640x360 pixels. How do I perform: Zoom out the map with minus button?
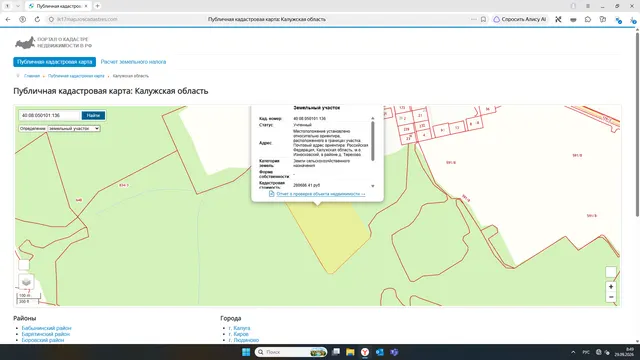coord(611,297)
